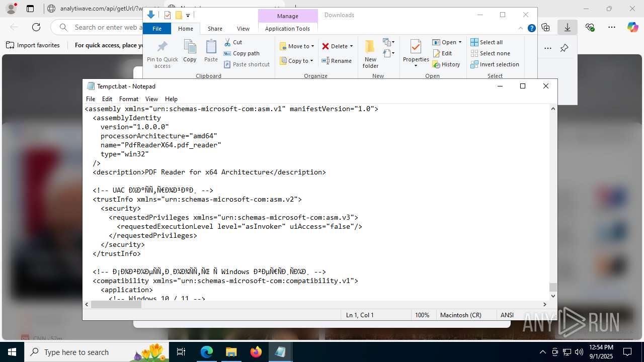
Task: Click Select none in ribbon
Action: coord(490,53)
